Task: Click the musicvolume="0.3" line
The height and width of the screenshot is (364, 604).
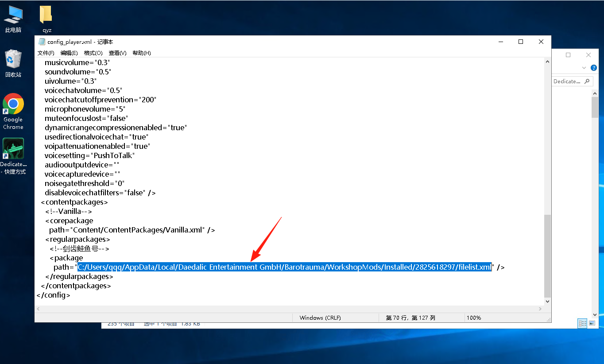Action: (x=77, y=62)
